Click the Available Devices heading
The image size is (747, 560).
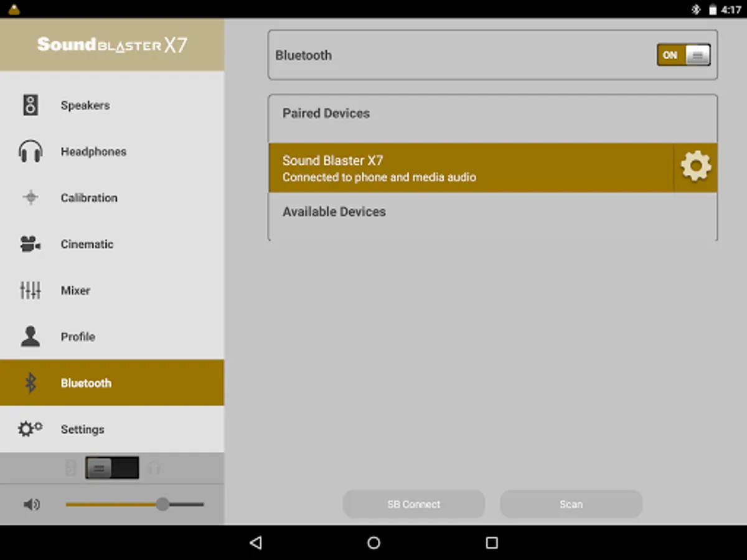coord(334,212)
